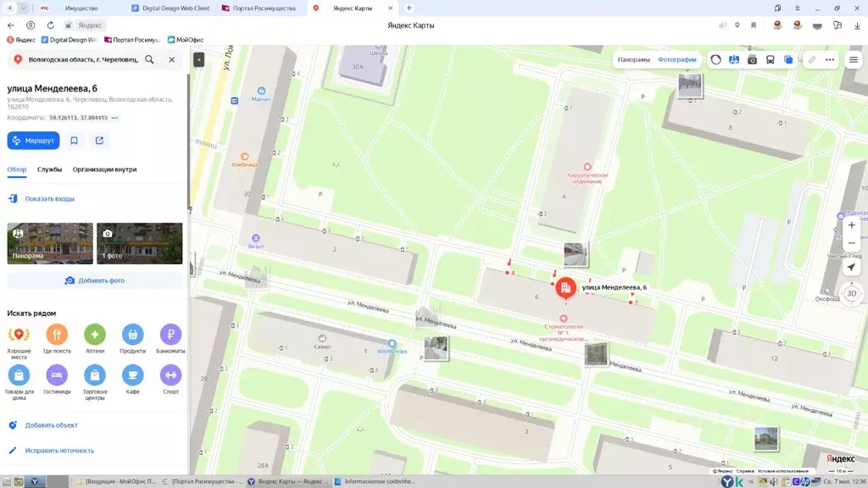Image resolution: width=868 pixels, height=488 pixels.
Task: Select the Хирургическое отделение marker
Action: pyautogui.click(x=587, y=167)
